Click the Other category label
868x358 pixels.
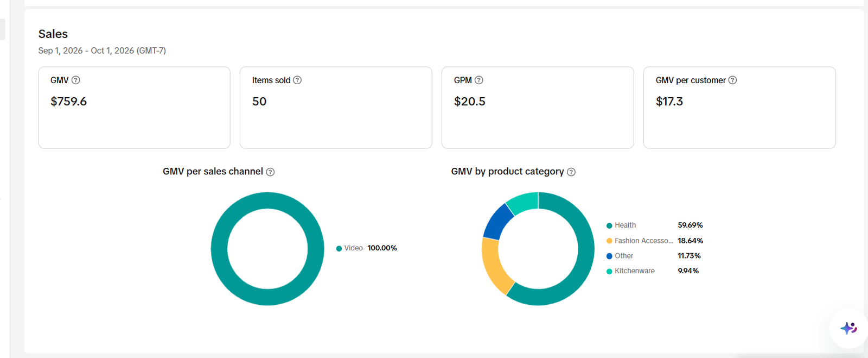tap(624, 256)
